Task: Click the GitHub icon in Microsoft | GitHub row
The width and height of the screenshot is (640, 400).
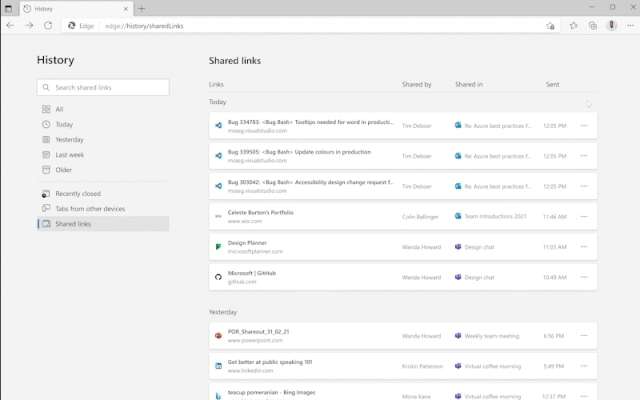Action: (x=217, y=276)
